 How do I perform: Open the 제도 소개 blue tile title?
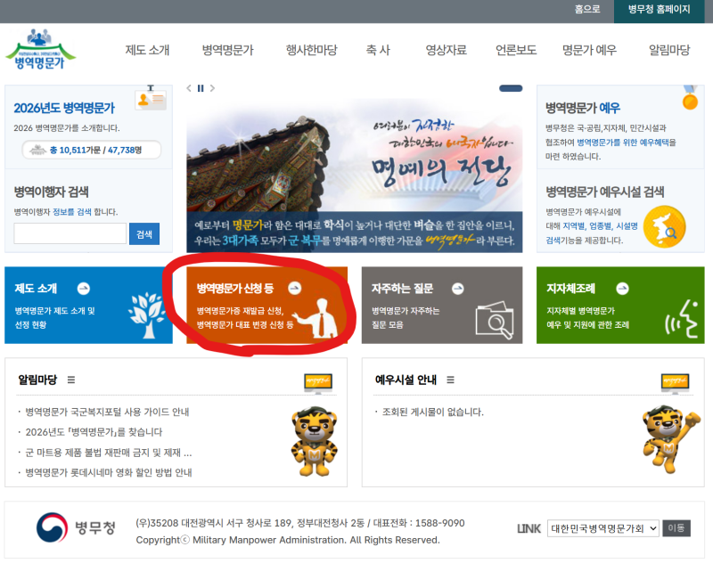point(36,288)
